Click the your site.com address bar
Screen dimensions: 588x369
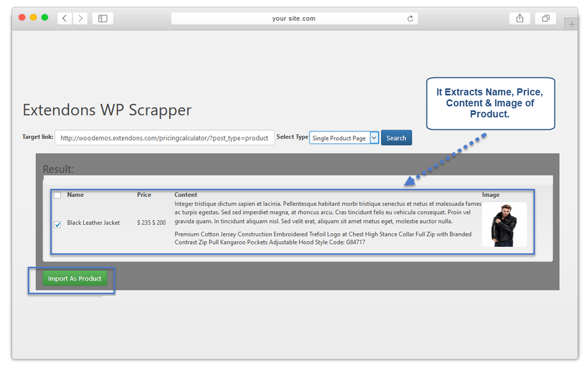(294, 18)
